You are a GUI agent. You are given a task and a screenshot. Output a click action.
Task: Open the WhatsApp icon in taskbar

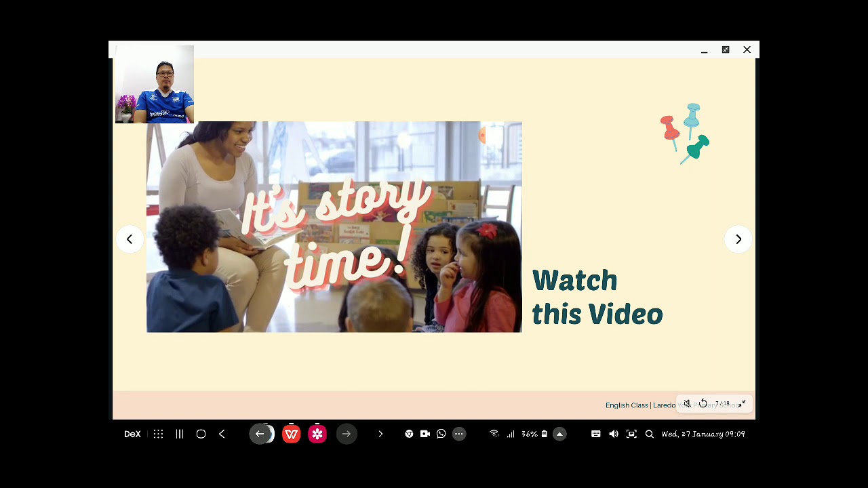coord(441,434)
